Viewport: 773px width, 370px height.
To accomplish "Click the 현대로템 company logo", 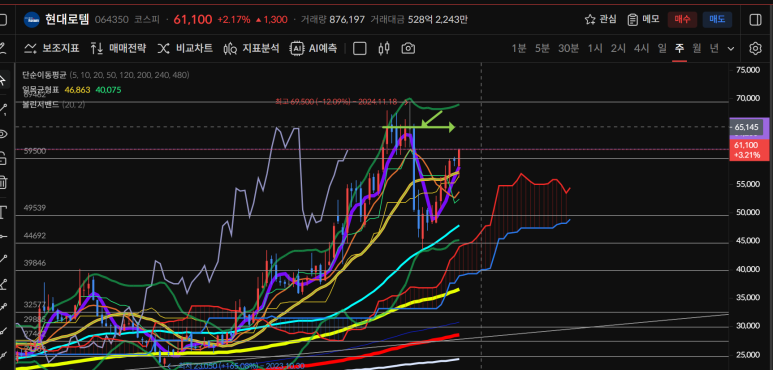I will coord(32,20).
